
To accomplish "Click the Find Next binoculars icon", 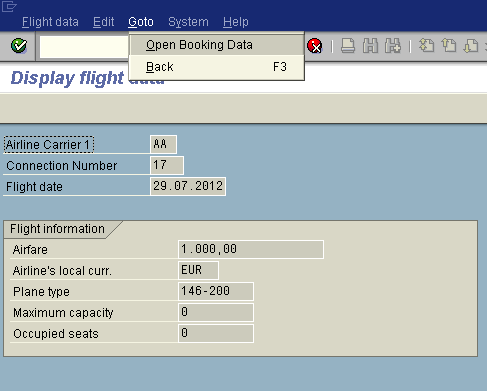I will click(x=393, y=46).
